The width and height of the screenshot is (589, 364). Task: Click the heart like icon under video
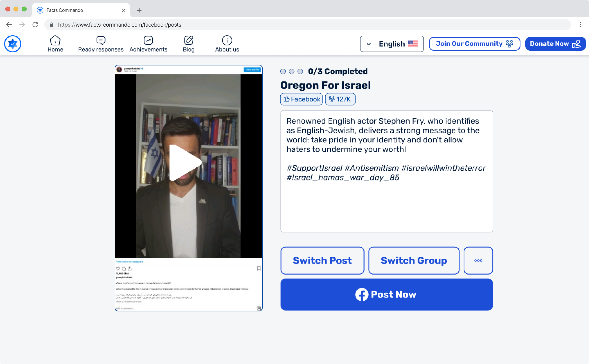point(118,269)
